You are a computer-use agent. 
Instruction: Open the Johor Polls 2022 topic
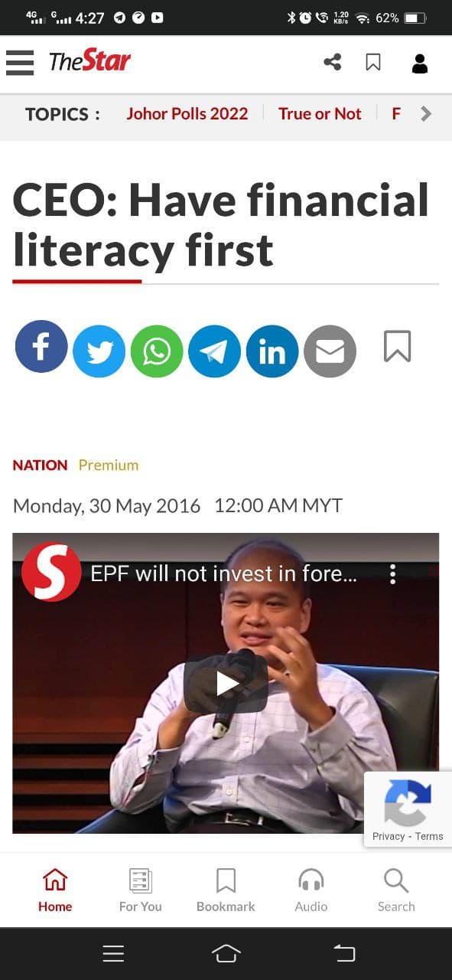pyautogui.click(x=187, y=114)
